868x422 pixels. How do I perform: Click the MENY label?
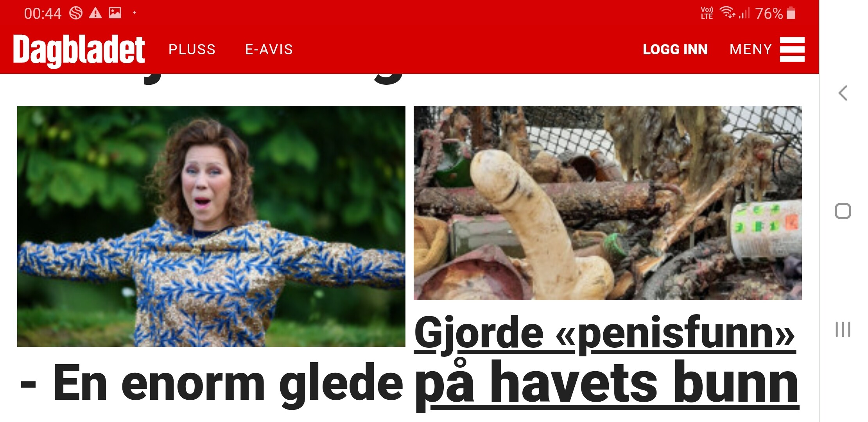click(751, 49)
